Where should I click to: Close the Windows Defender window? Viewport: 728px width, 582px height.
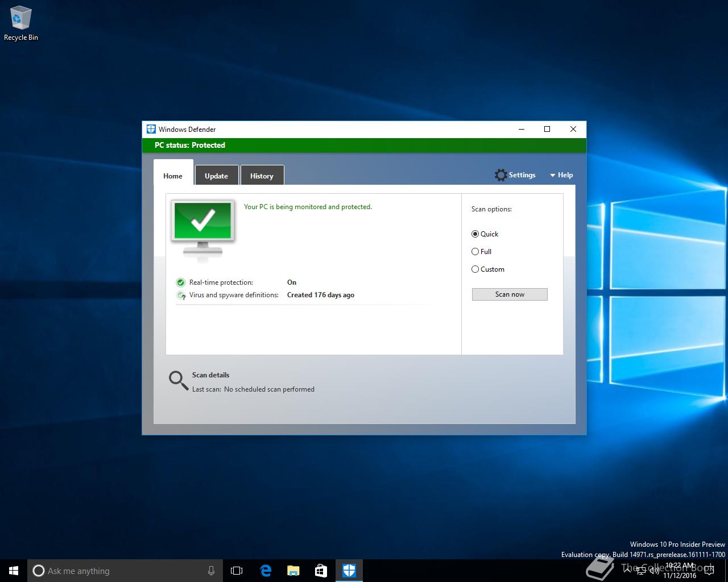573,129
